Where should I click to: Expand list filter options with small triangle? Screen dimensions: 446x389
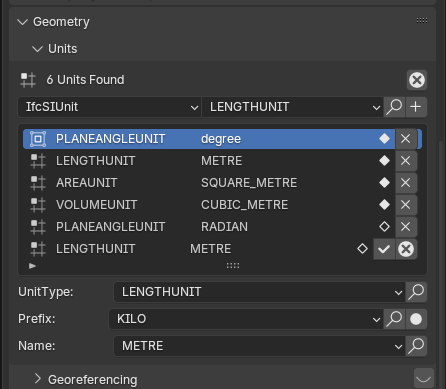coord(32,266)
